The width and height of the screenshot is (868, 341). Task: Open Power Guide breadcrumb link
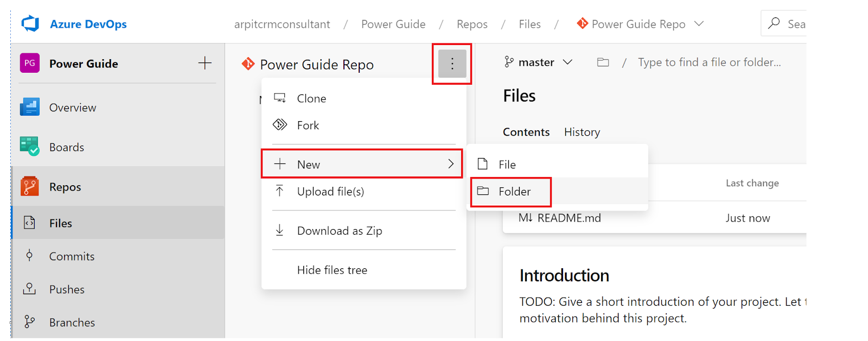393,24
